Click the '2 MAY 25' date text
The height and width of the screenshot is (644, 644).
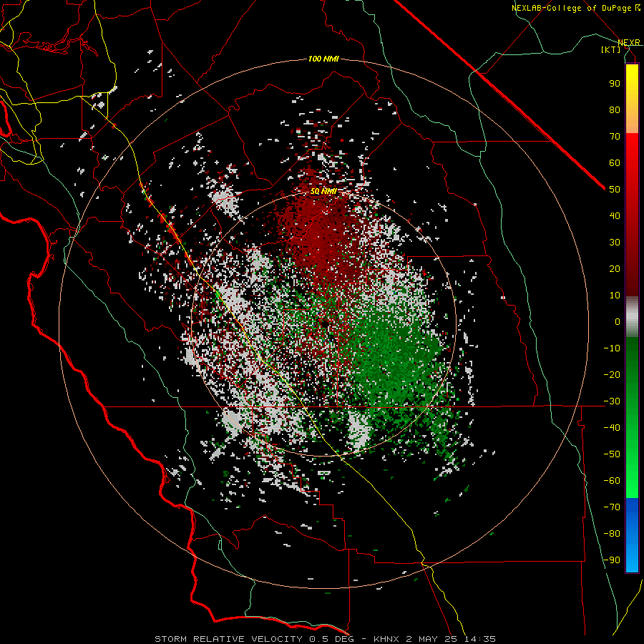pyautogui.click(x=431, y=639)
